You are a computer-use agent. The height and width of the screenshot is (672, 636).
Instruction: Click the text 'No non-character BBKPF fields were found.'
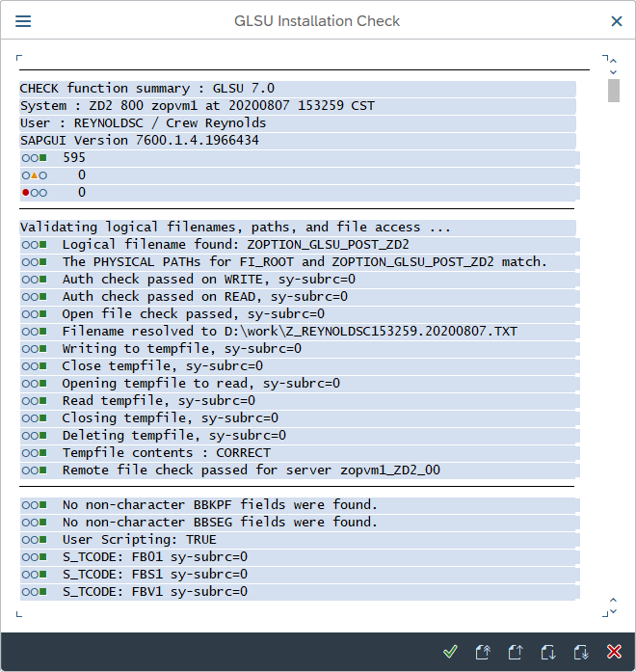tap(220, 505)
